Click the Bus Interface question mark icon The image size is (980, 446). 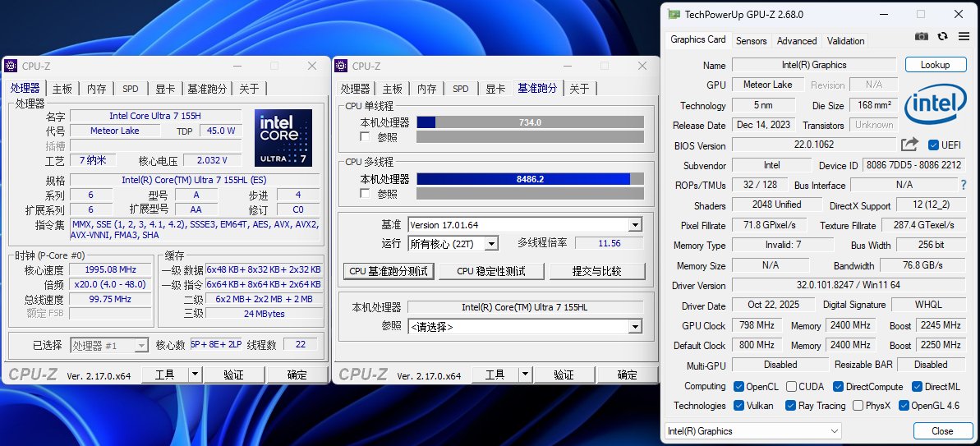click(964, 185)
